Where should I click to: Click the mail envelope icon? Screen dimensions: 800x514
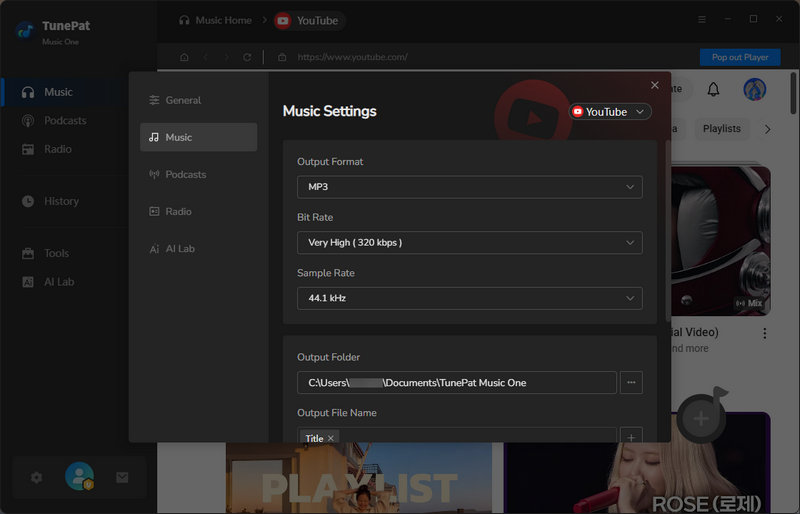[x=122, y=478]
